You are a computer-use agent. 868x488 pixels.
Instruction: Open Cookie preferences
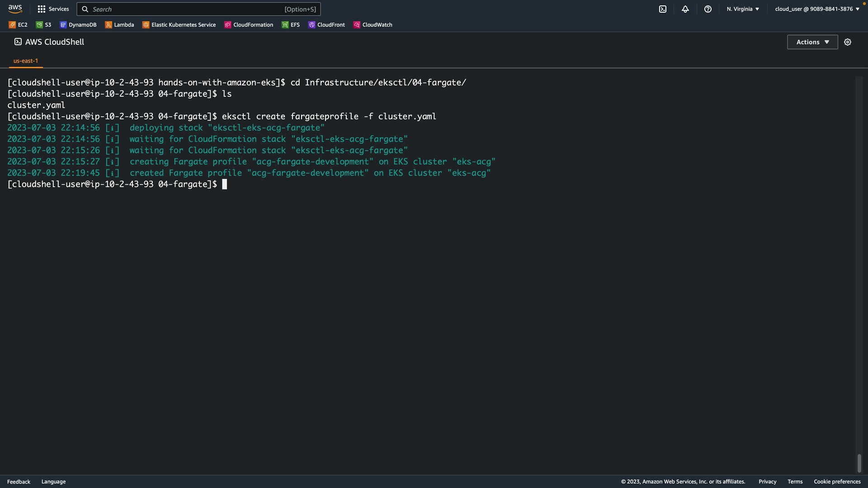(x=837, y=482)
